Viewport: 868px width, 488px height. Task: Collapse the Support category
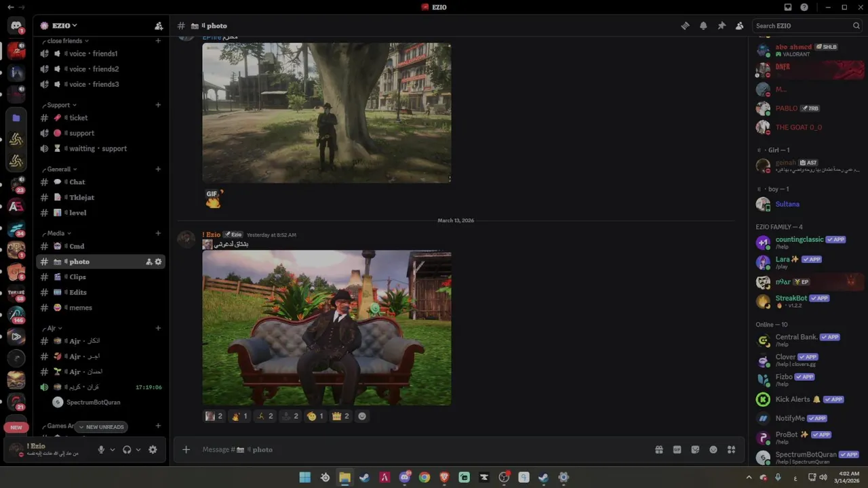pos(60,105)
